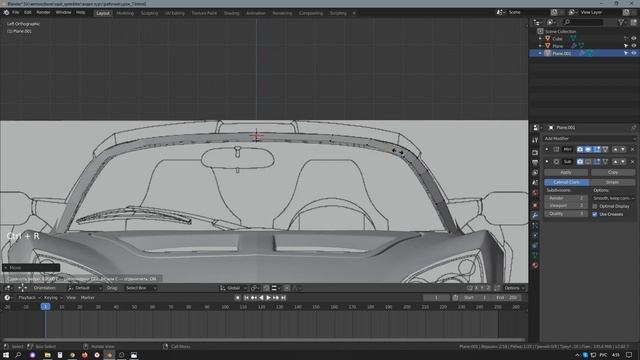Click the Blender logo icon in menu bar
640x360 pixels.
click(x=6, y=13)
